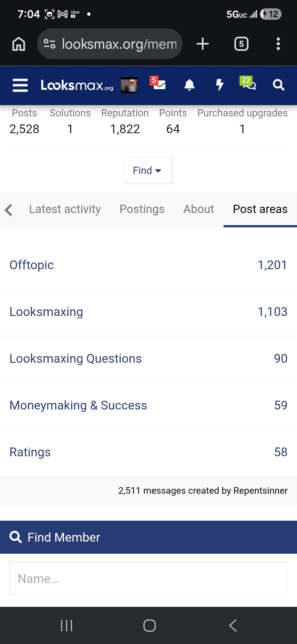Open the tab switcher showing 5 tabs
Image resolution: width=297 pixels, height=644 pixels.
(x=241, y=44)
